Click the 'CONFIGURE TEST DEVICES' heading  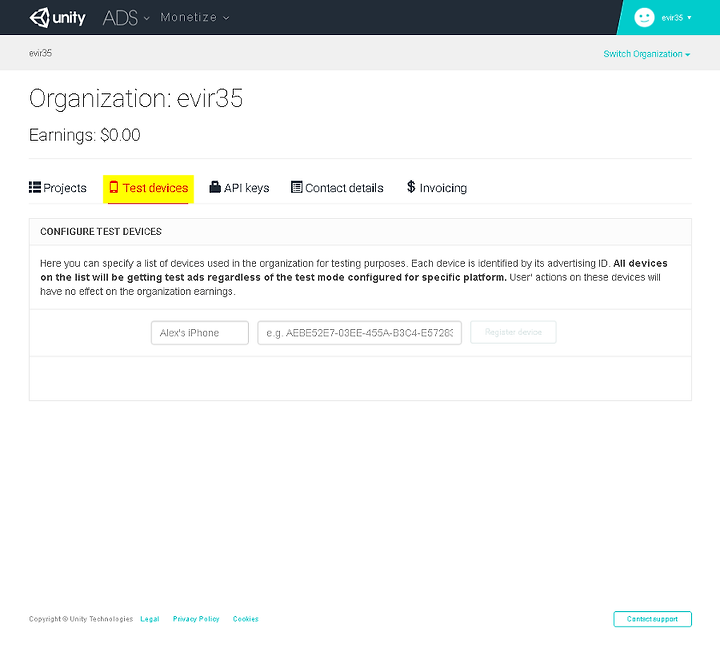pos(101,231)
